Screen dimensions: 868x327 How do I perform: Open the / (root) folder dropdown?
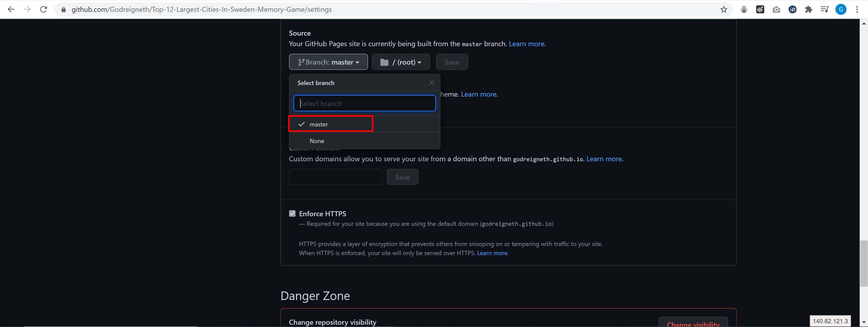pyautogui.click(x=401, y=62)
